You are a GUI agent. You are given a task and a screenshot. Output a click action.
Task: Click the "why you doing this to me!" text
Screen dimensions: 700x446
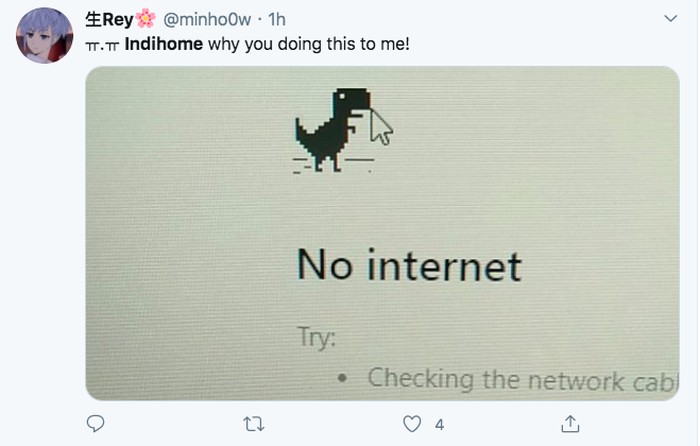(x=309, y=44)
